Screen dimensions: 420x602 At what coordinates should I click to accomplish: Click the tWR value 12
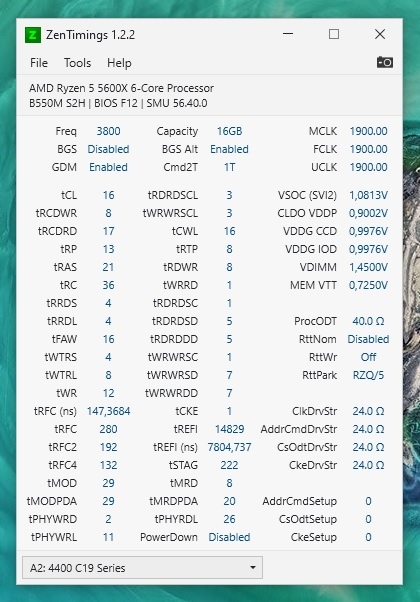coord(108,393)
